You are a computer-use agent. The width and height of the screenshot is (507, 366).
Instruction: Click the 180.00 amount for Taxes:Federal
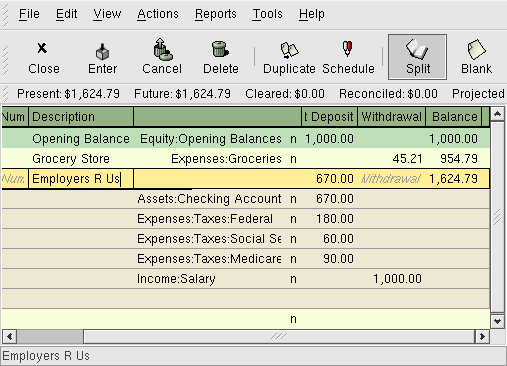coord(335,219)
